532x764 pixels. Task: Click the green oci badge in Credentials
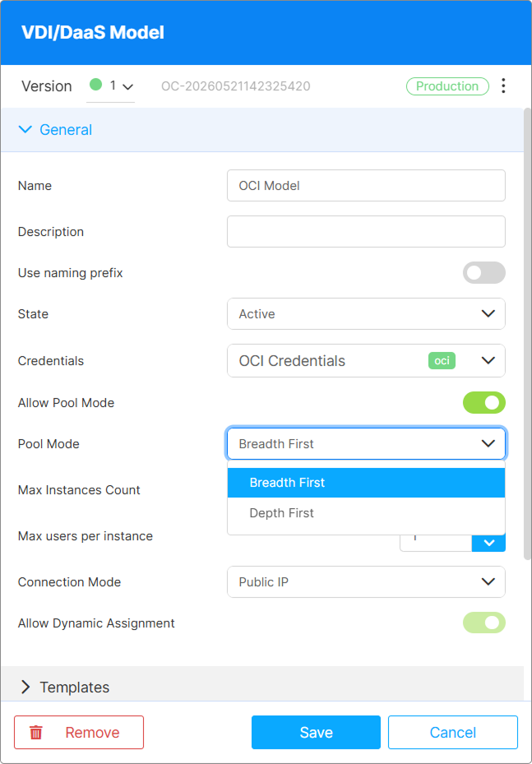[x=442, y=360]
